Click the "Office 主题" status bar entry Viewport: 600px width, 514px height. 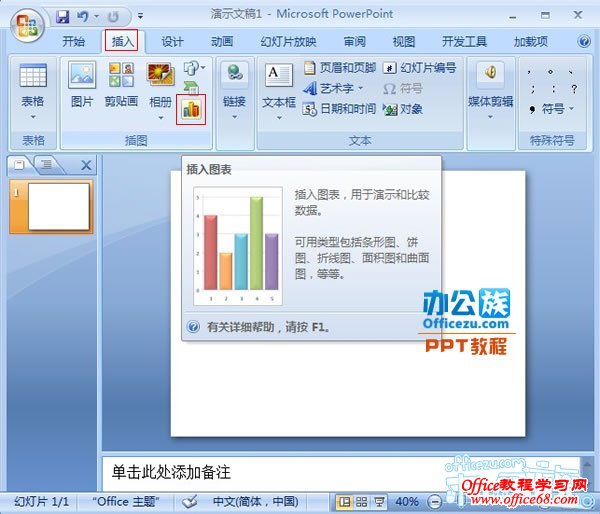point(126,502)
